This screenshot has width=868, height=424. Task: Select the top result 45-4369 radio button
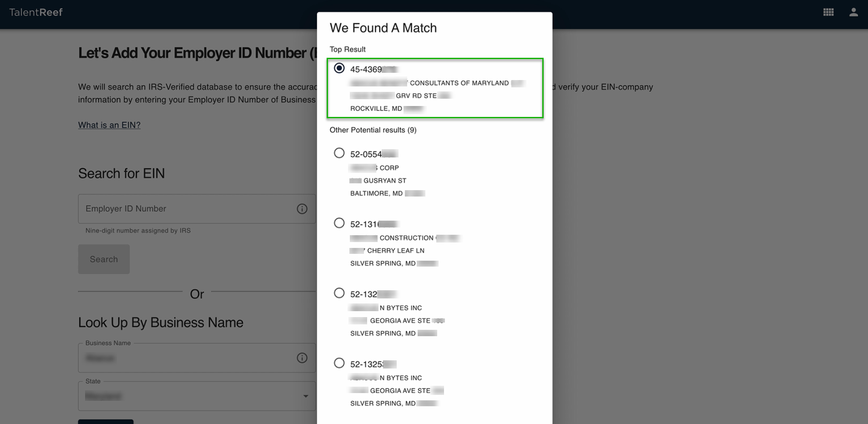(339, 68)
